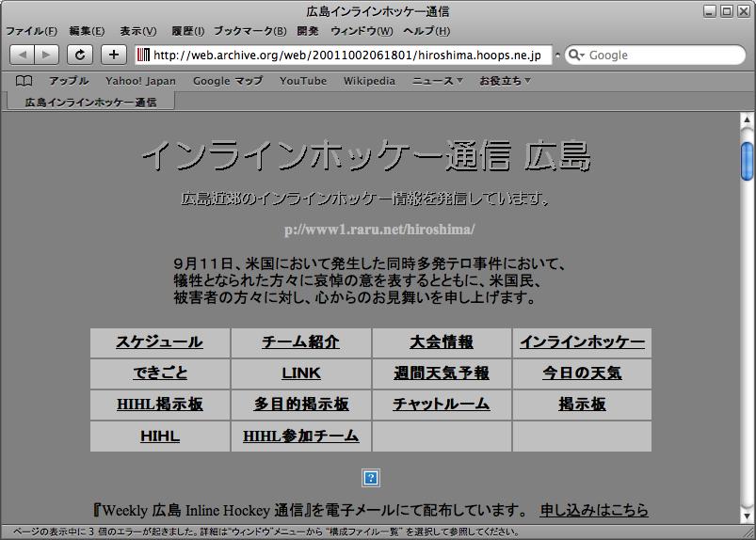The width and height of the screenshot is (756, 540).
Task: Open the 履歴(I) menu
Action: pos(187,31)
